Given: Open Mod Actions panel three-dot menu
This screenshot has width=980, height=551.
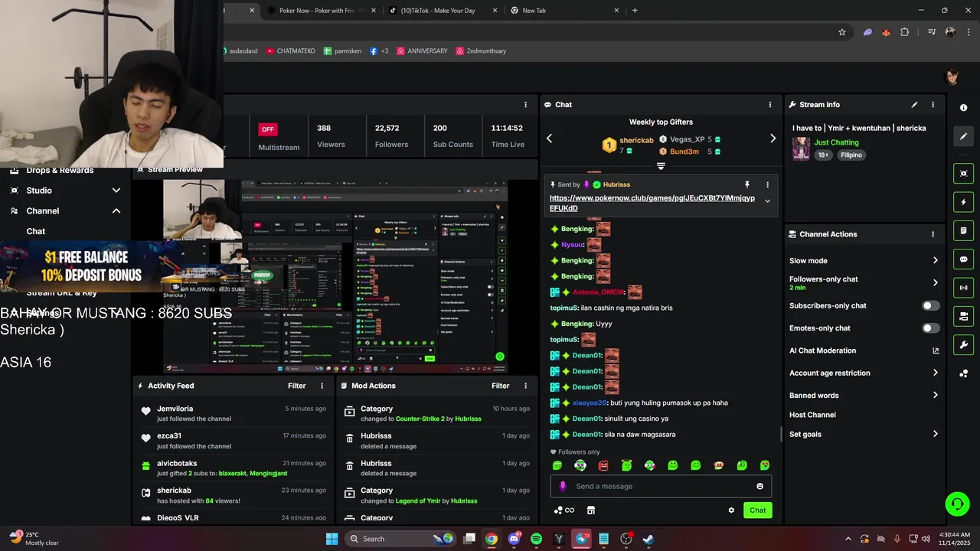Looking at the screenshot, I should 525,386.
